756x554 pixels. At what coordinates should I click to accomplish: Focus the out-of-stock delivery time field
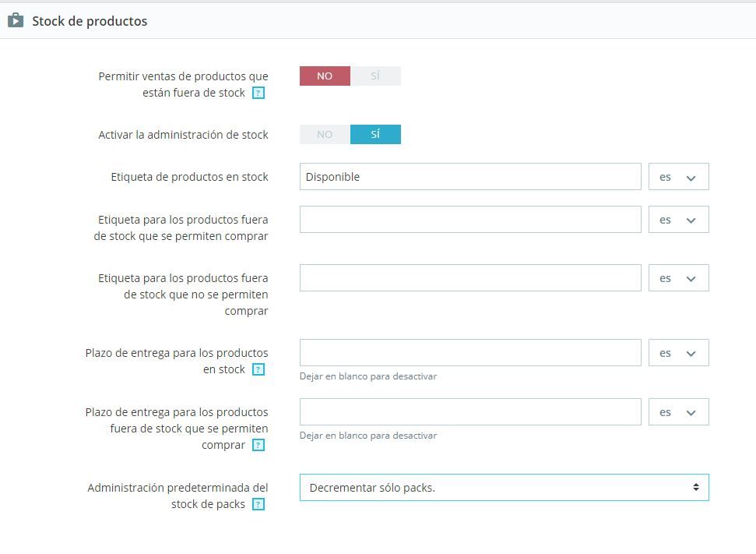point(470,412)
